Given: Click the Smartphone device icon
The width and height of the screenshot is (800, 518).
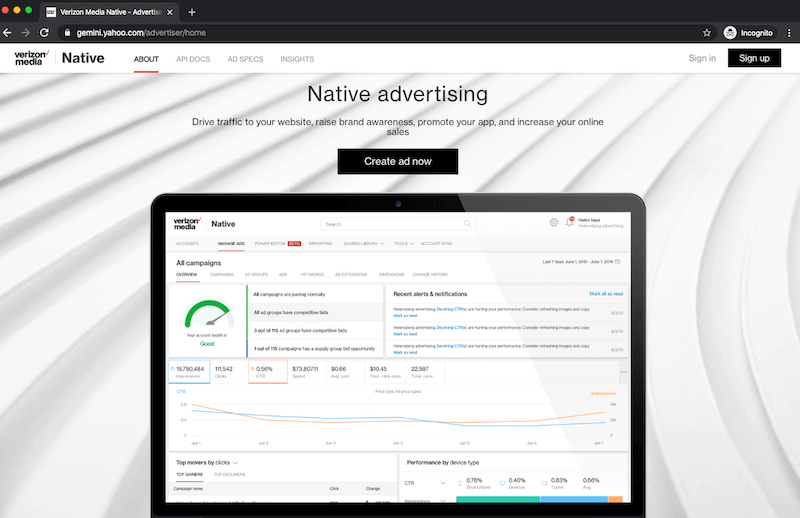Looking at the screenshot, I should coord(460,483).
